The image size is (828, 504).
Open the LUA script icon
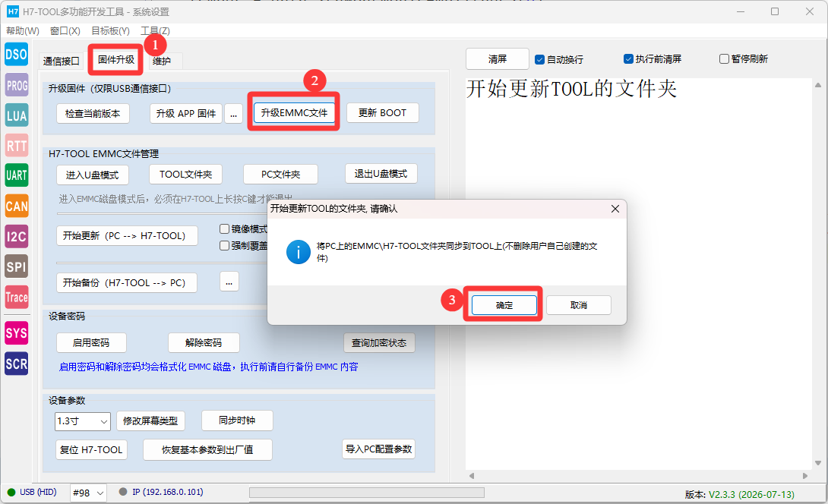17,115
